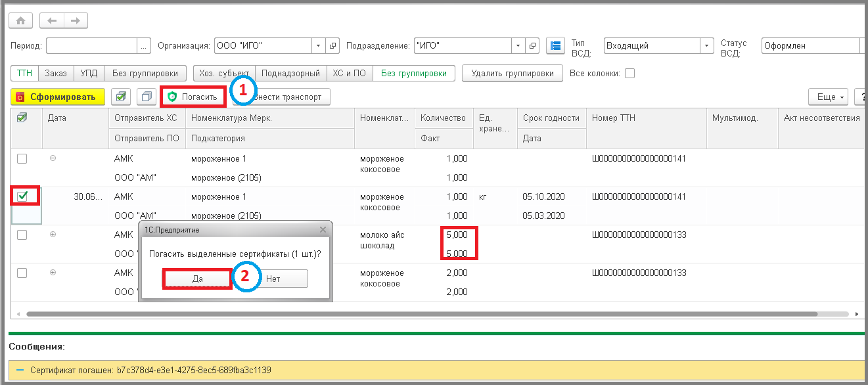Click the Отправитель ХС column header
This screenshot has height=385, width=868.
147,118
